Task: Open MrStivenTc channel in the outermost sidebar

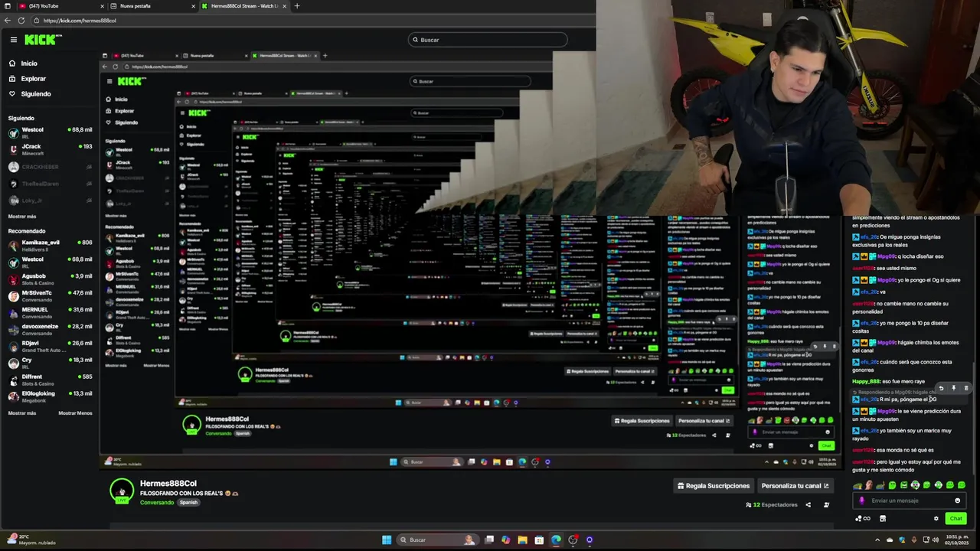Action: tap(50, 296)
